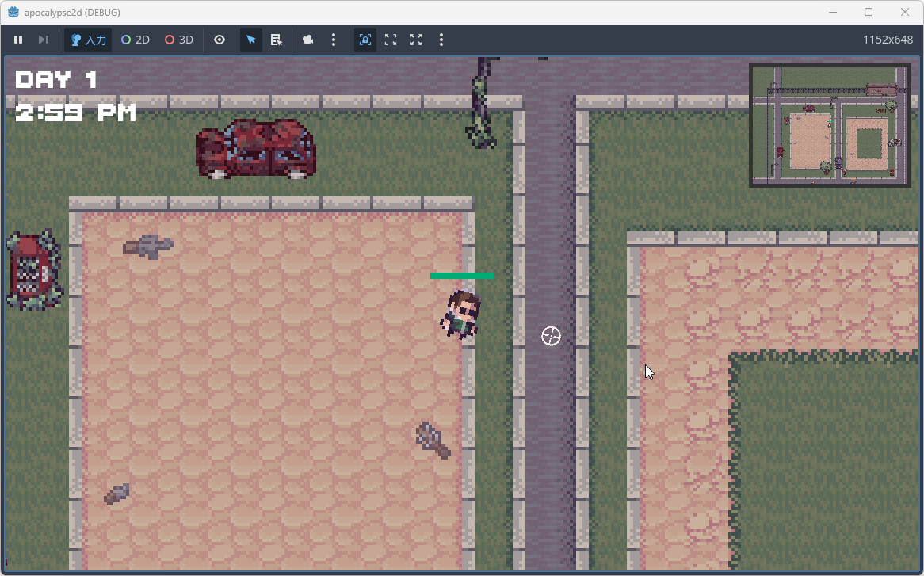Click the player character sprite

[461, 315]
